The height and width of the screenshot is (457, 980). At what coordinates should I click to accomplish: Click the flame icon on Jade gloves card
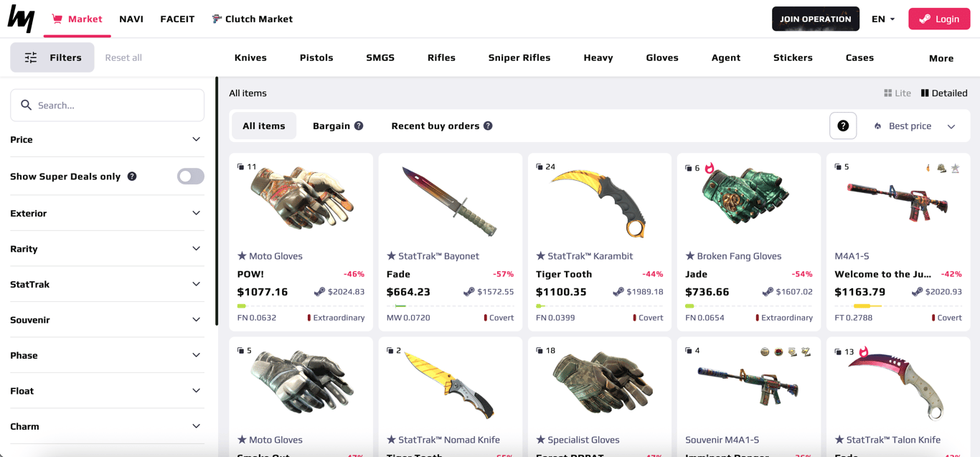pos(710,168)
